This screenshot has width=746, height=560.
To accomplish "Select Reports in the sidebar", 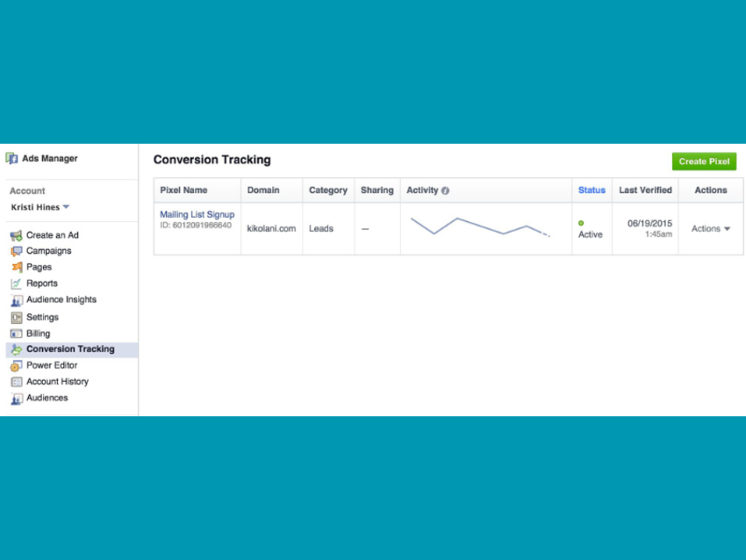I will coord(42,284).
